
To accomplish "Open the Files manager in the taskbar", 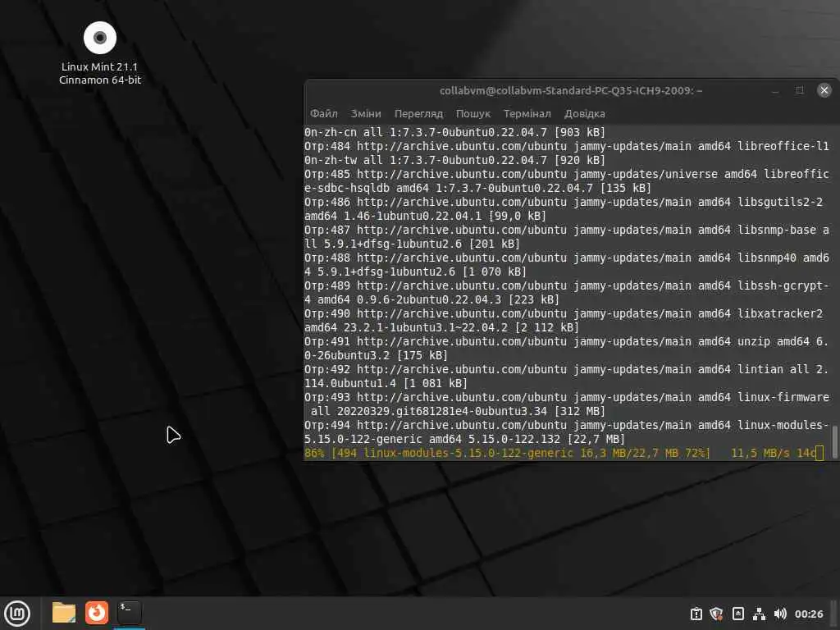I will pyautogui.click(x=64, y=612).
